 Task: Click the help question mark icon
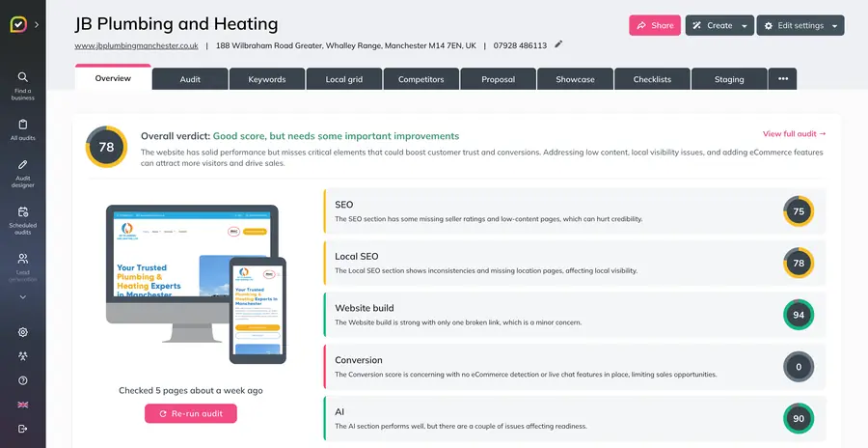23,381
